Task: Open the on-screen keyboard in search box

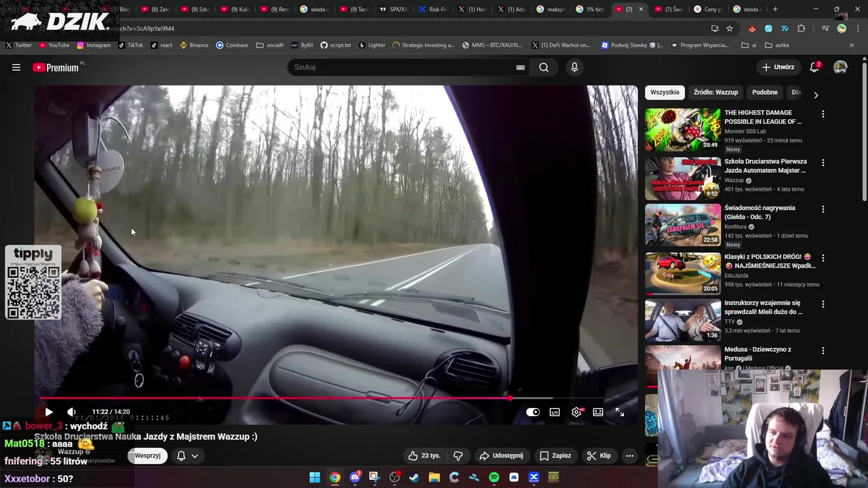Action: click(x=520, y=67)
